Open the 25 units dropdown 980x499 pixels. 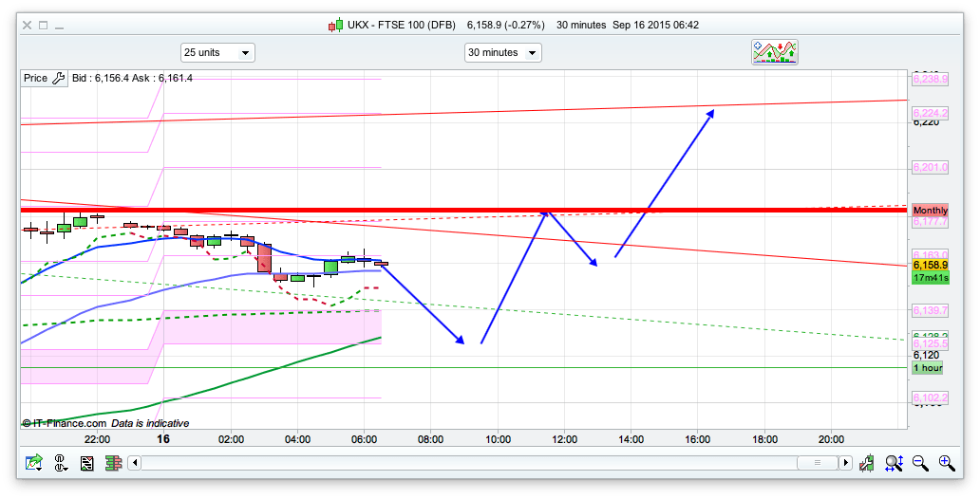click(217, 53)
